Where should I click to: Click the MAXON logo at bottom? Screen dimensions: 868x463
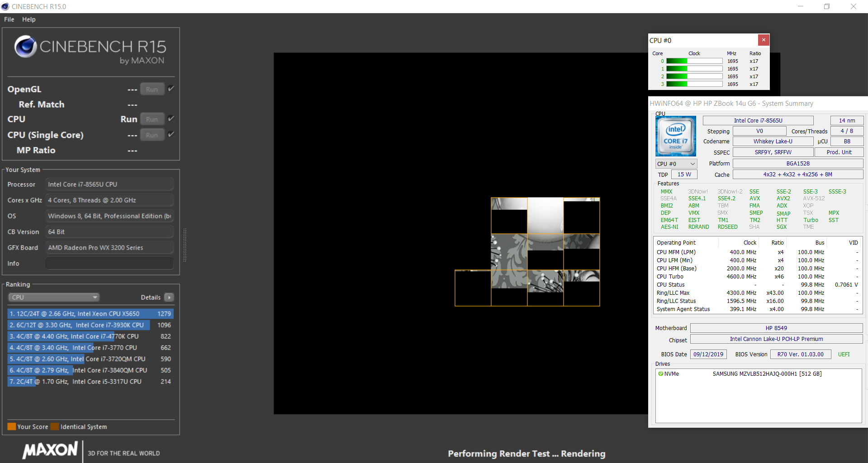pyautogui.click(x=50, y=450)
